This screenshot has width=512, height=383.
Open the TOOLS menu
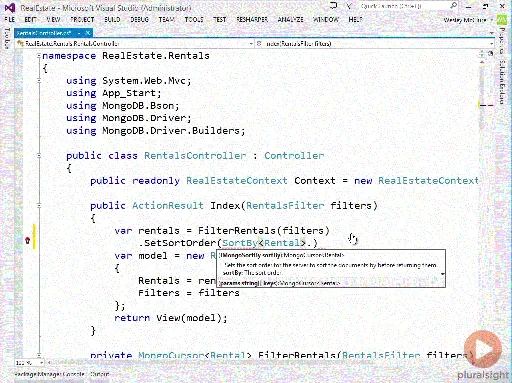(194, 19)
